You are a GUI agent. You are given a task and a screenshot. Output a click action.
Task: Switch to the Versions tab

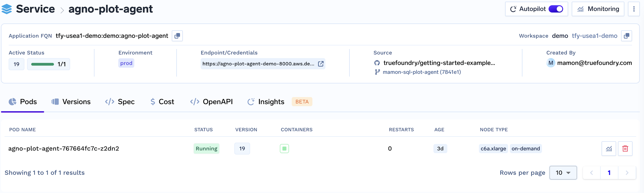pyautogui.click(x=71, y=102)
